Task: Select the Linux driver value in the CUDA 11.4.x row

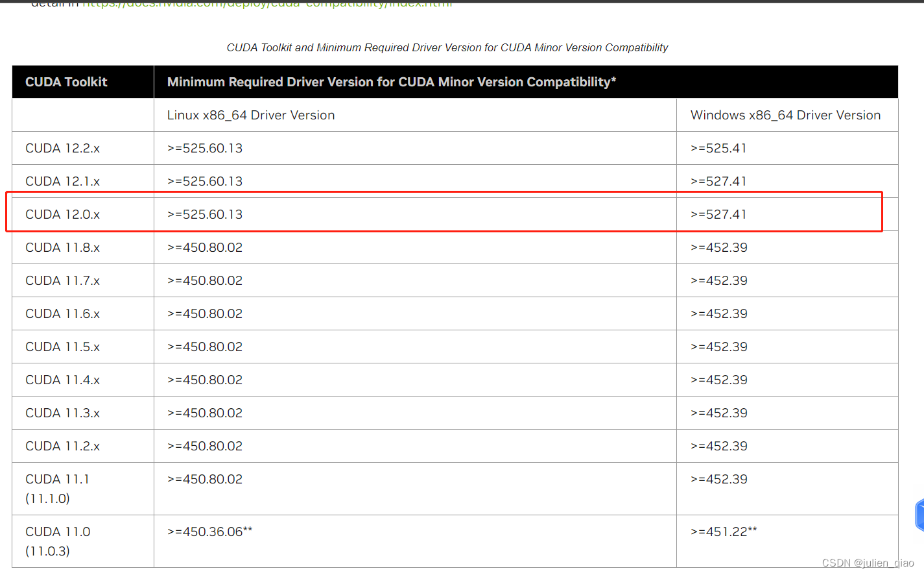Action: [205, 380]
